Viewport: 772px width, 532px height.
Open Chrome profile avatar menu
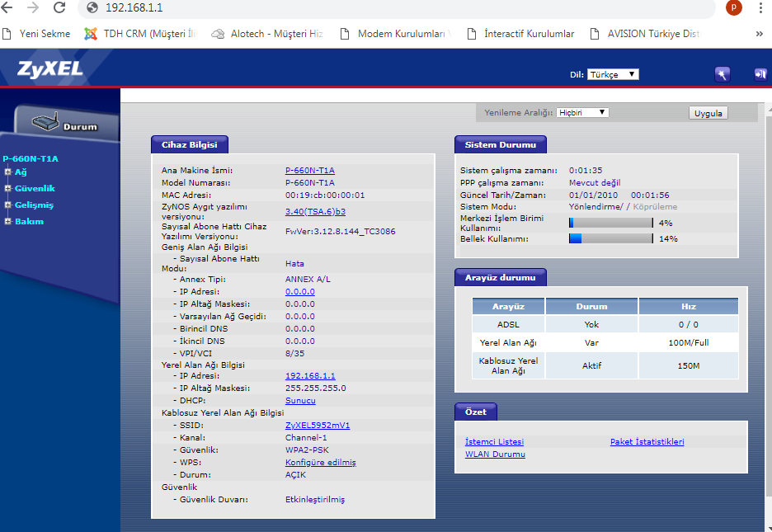(x=733, y=7)
